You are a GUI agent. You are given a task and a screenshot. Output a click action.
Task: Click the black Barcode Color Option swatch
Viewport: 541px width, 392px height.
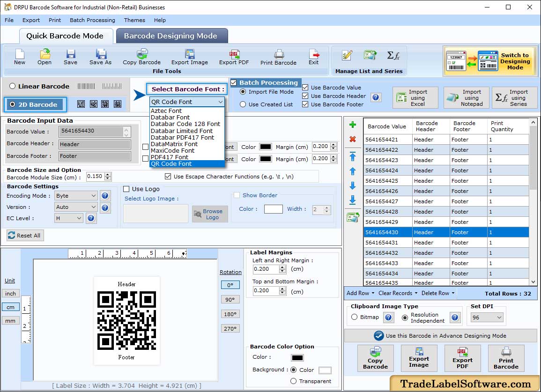coord(297,358)
